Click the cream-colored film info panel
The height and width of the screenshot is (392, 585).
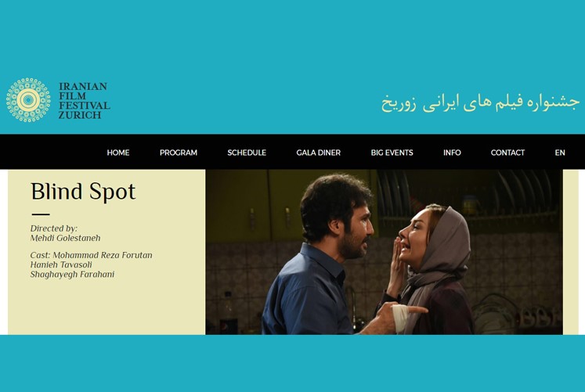pos(107,252)
